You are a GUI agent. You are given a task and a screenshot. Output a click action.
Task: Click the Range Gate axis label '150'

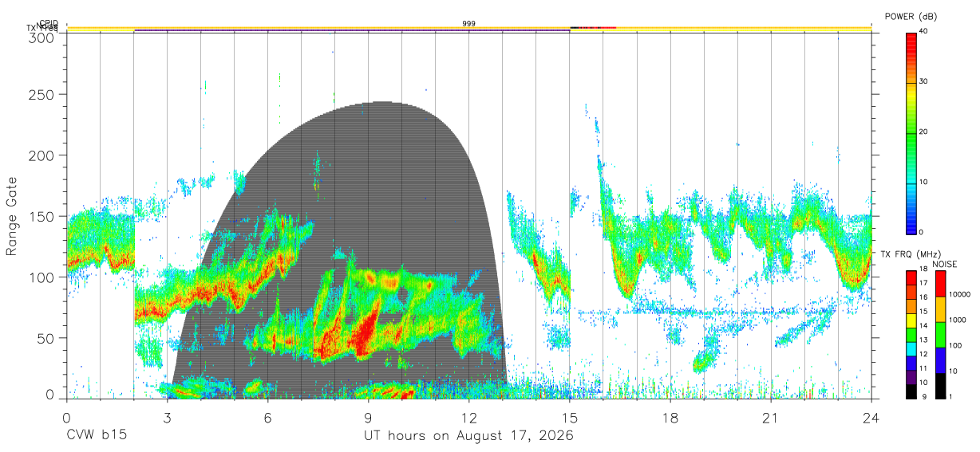(42, 216)
